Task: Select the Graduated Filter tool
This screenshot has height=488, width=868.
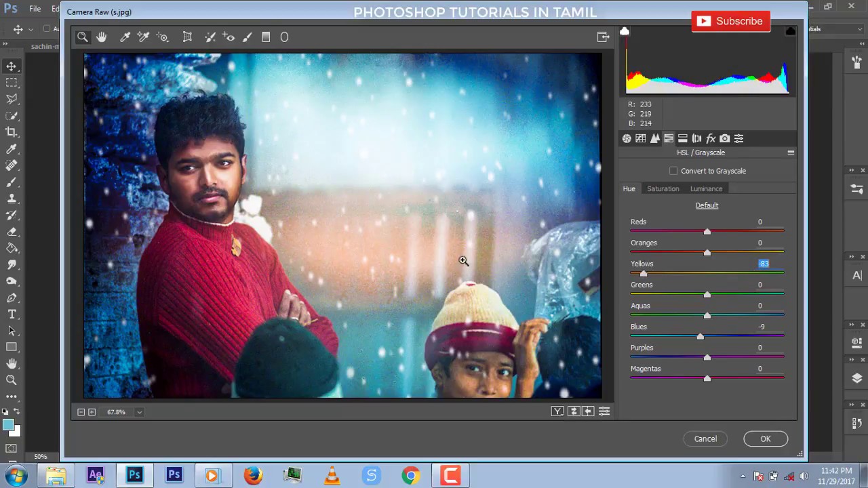Action: (x=266, y=37)
